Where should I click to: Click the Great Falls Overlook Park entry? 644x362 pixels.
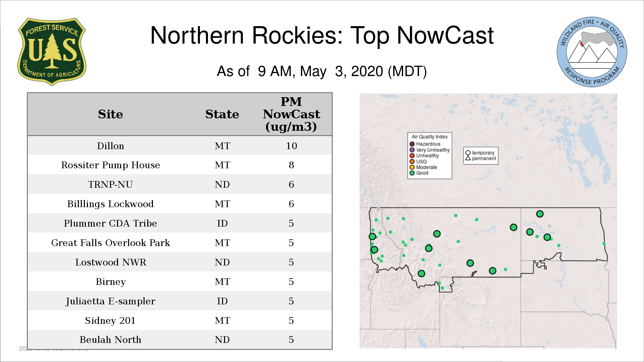(110, 243)
